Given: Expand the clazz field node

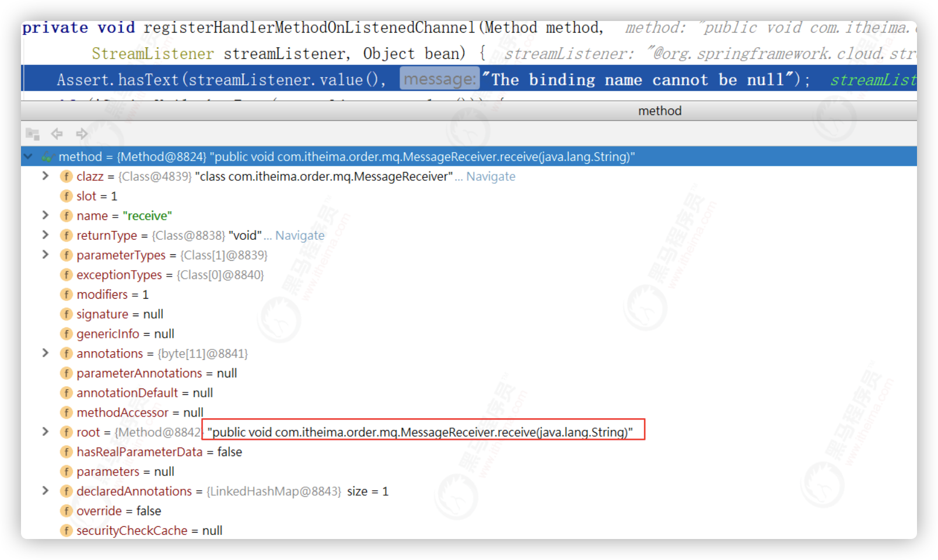Looking at the screenshot, I should tap(45, 176).
